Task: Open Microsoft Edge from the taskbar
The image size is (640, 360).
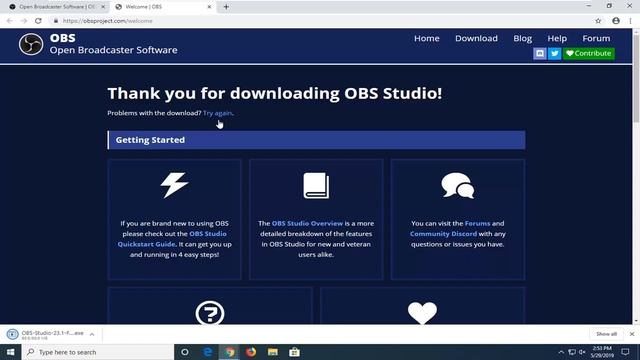Action: click(207, 352)
